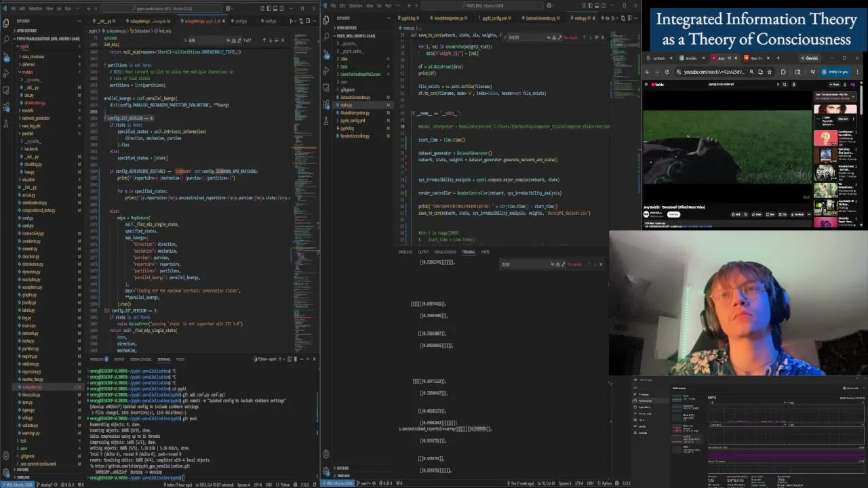Go to next match in 'sink' find widget
Screen dimensions: 868x488
269,40
